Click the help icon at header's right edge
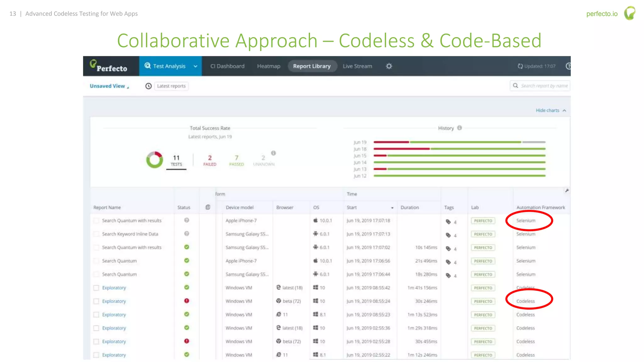644x362 pixels. click(568, 66)
